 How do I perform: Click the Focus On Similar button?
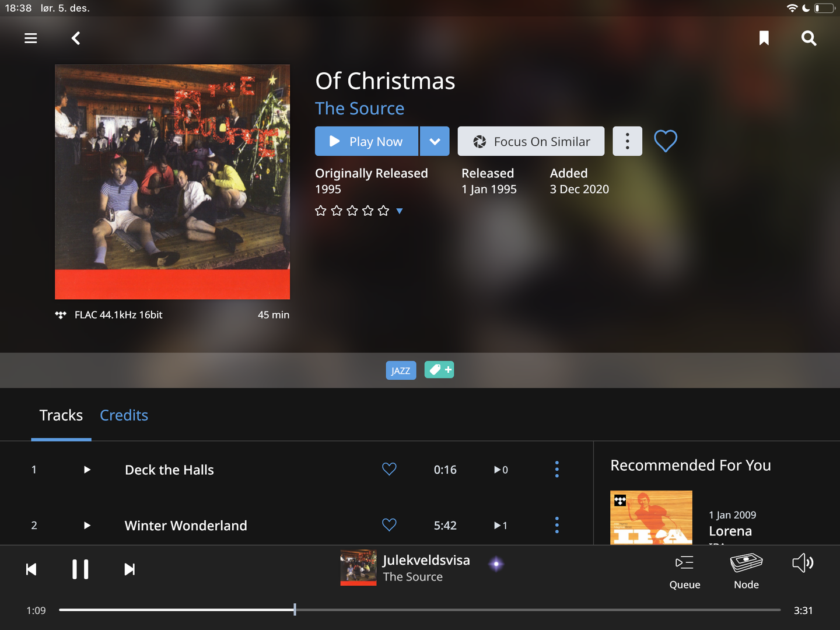click(531, 141)
